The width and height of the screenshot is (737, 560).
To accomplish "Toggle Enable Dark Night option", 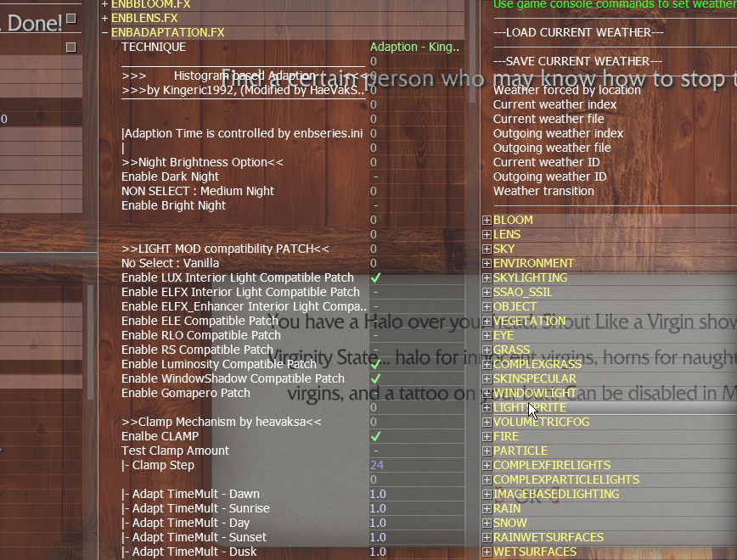I will 375,176.
